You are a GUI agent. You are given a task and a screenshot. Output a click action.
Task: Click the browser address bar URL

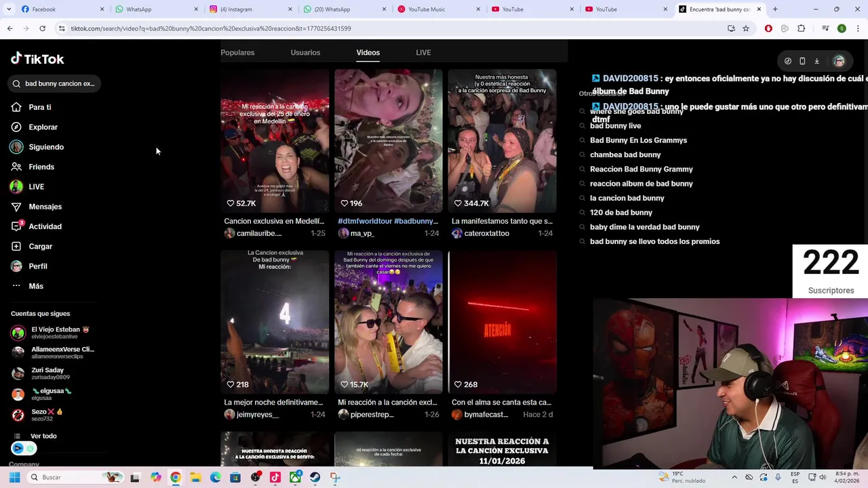point(211,28)
